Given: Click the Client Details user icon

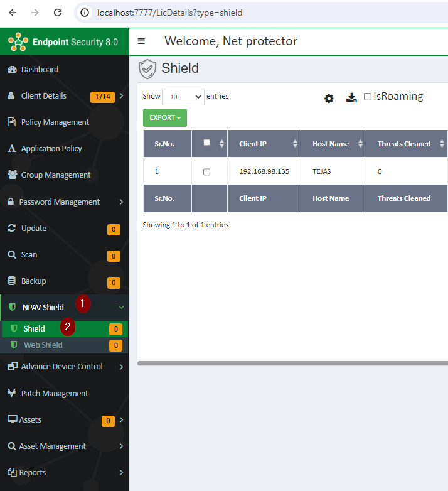Looking at the screenshot, I should [11, 95].
